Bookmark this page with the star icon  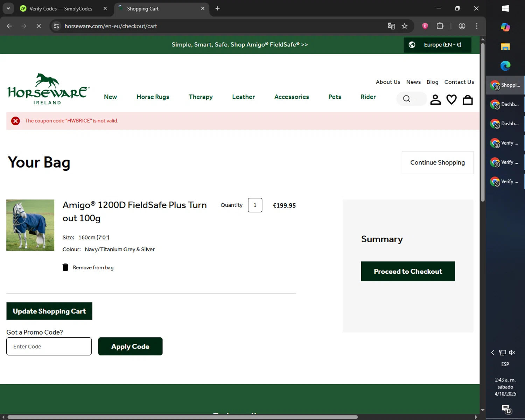(x=405, y=26)
